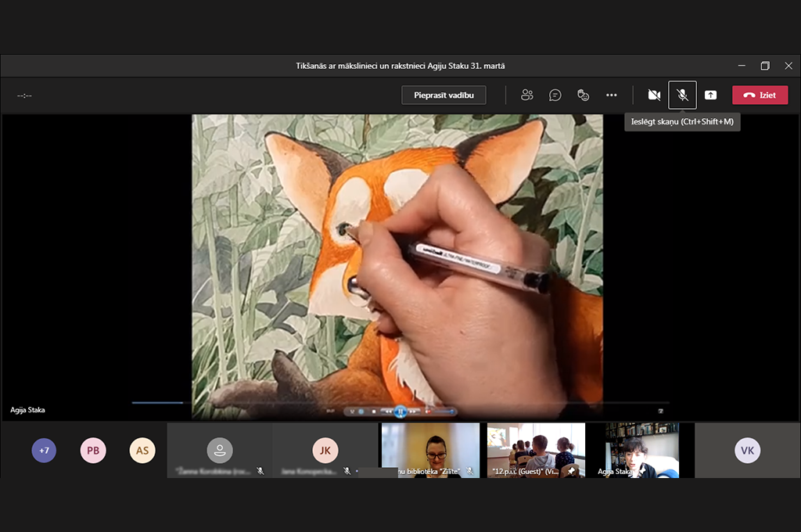Screen dimensions: 801x532
Task: Select the VK participant tile
Action: click(x=747, y=450)
